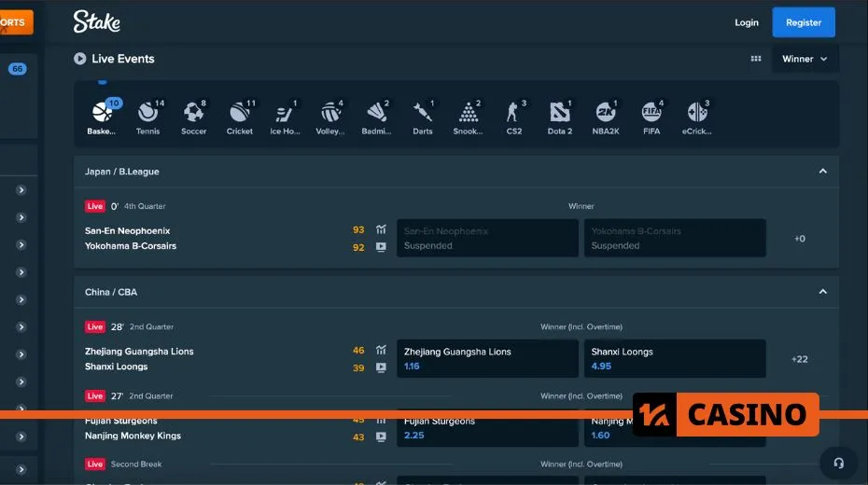
Task: Open stats icon for San-En Neophoenix match
Action: click(x=381, y=229)
